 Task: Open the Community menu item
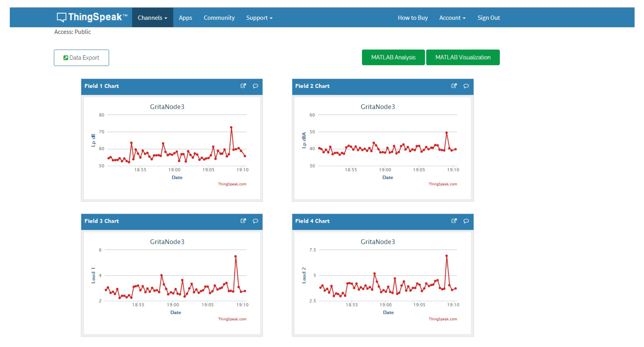pyautogui.click(x=219, y=18)
